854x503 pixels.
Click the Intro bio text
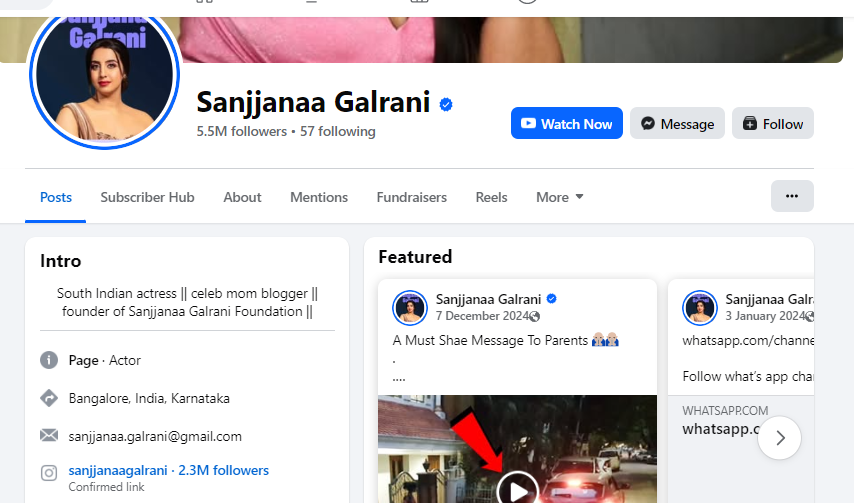tap(187, 302)
